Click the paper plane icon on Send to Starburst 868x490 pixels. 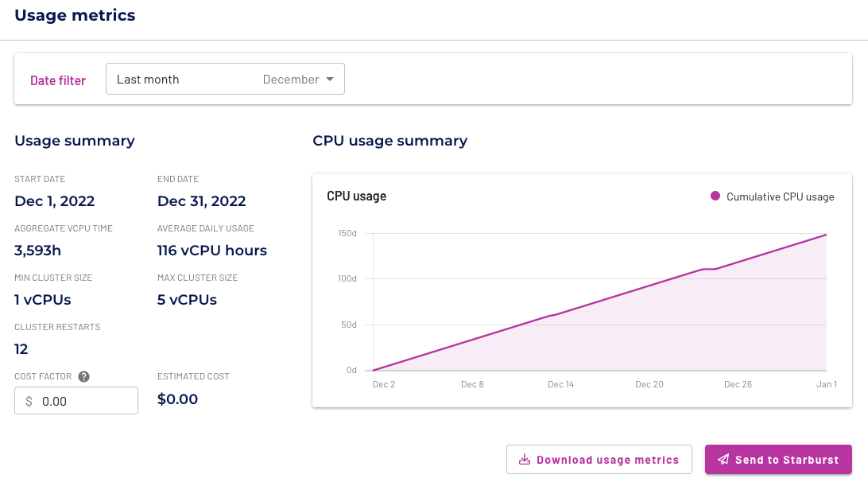(723, 459)
